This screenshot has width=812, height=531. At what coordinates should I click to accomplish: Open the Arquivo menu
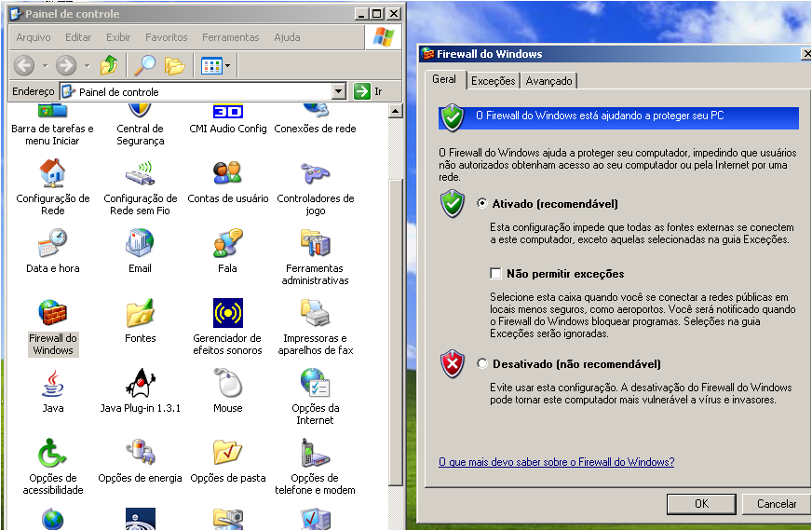(34, 37)
